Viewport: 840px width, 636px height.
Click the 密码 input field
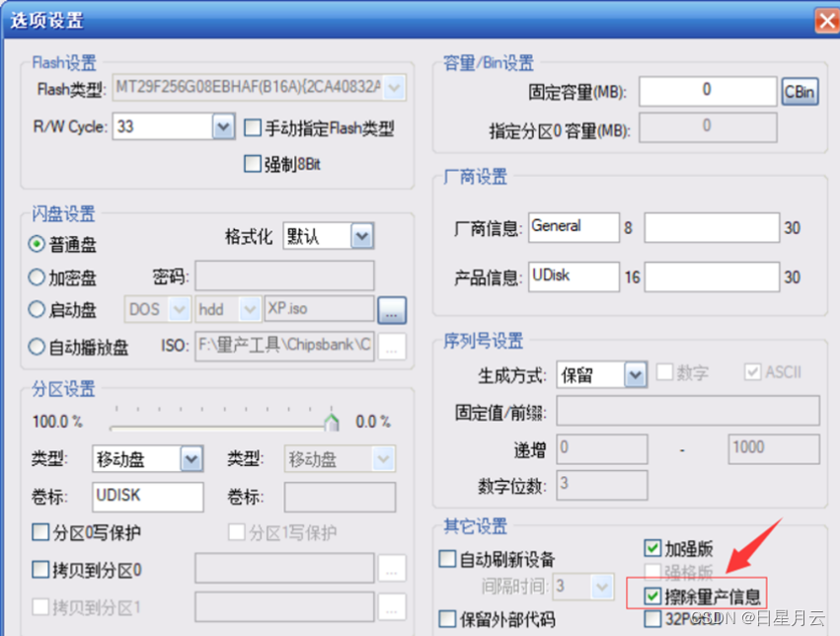(x=284, y=276)
